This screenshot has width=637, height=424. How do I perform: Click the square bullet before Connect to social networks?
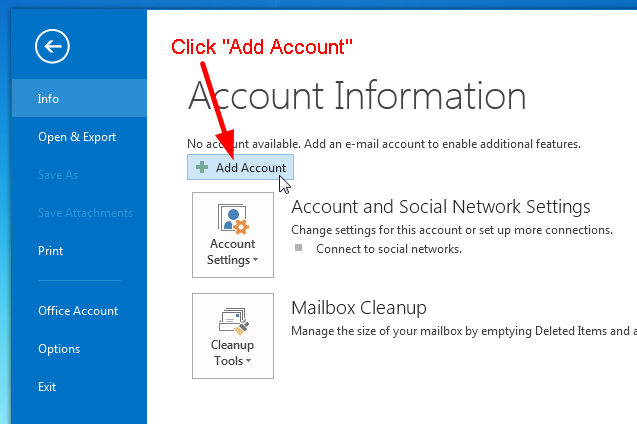coord(298,249)
